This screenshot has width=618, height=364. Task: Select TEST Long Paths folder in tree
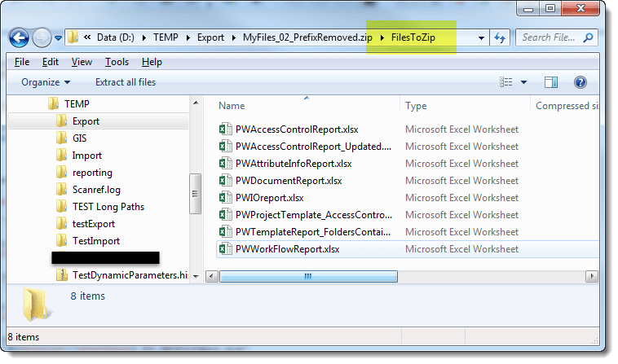[108, 207]
